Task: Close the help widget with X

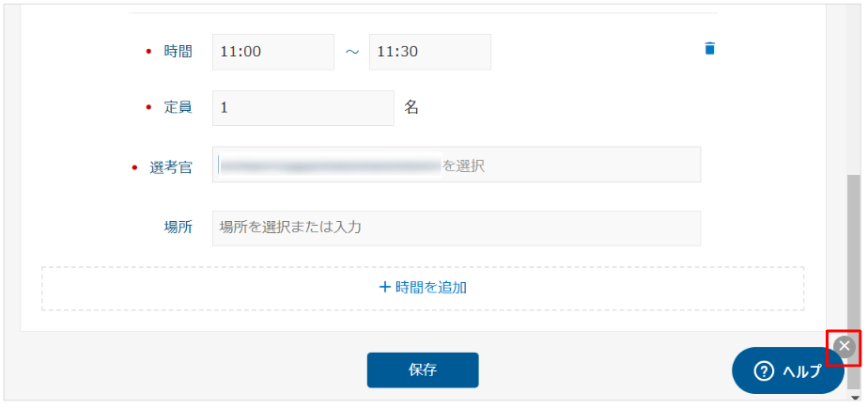Action: point(844,347)
